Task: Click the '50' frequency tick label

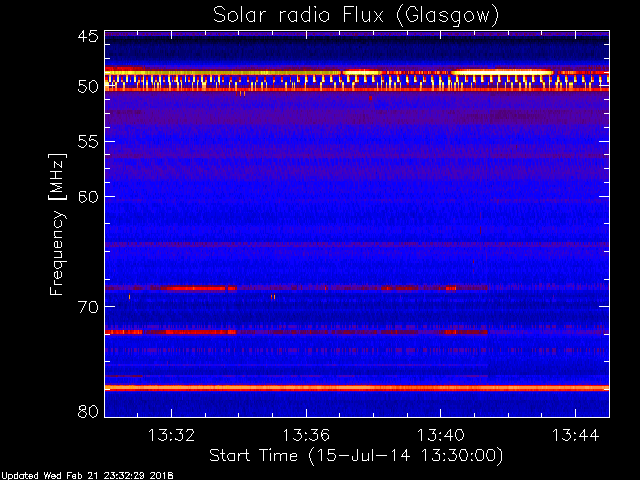Action: coord(88,87)
